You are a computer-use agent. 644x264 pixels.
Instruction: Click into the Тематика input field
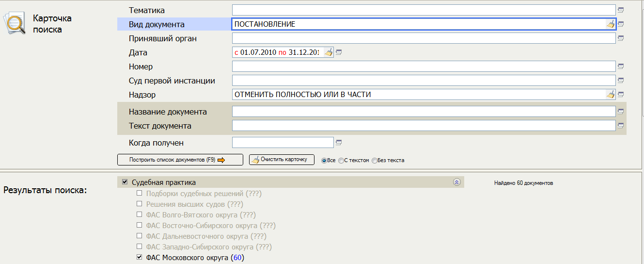424,10
